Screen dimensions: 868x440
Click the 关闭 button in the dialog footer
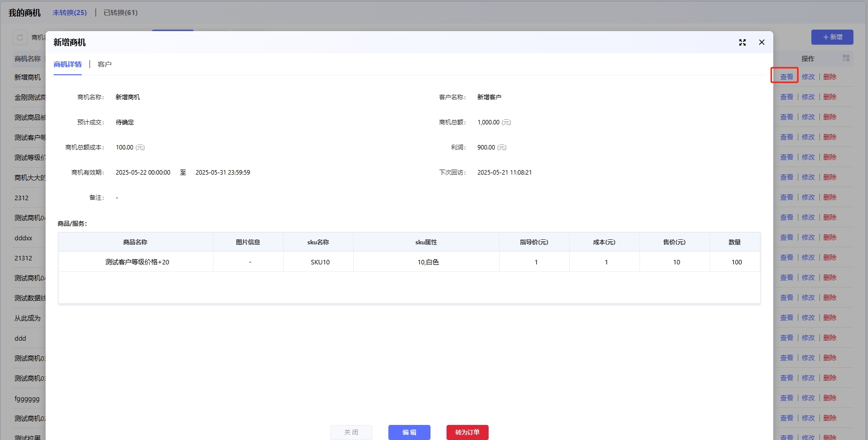pyautogui.click(x=351, y=432)
